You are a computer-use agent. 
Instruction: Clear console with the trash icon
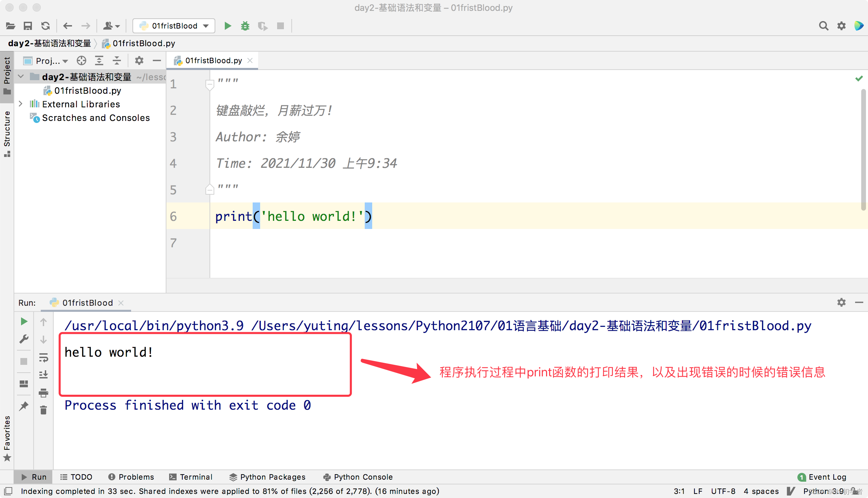43,410
